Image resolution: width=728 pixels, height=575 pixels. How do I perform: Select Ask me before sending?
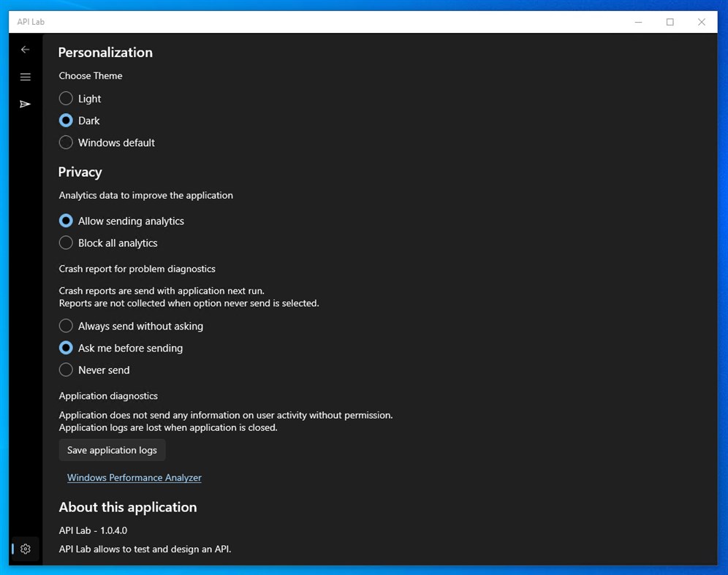[65, 348]
